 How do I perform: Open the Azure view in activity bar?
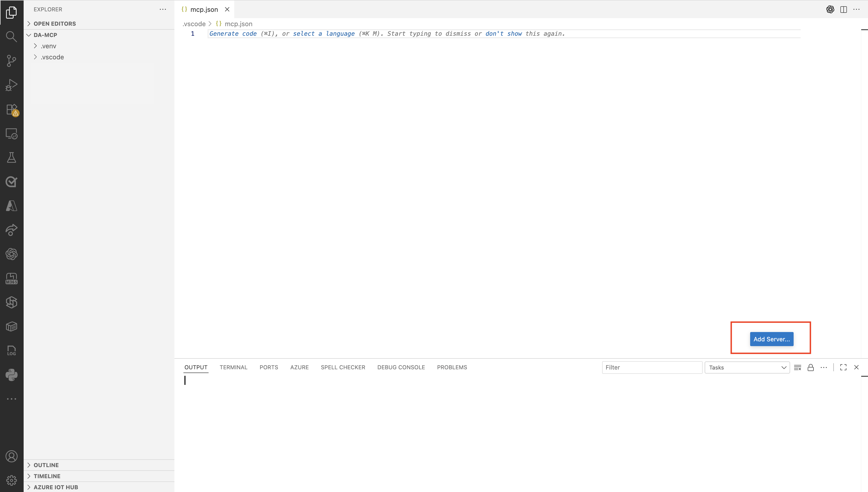pyautogui.click(x=12, y=206)
